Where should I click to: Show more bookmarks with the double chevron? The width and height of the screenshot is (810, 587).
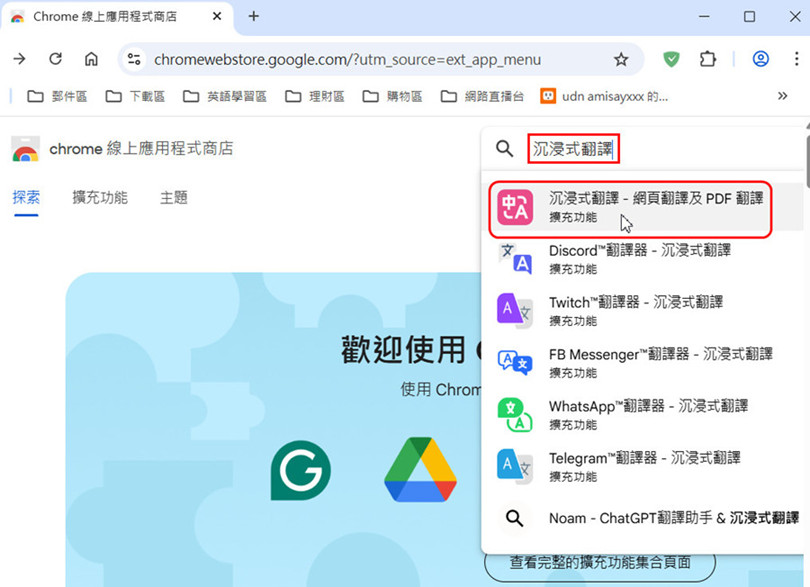tap(782, 96)
